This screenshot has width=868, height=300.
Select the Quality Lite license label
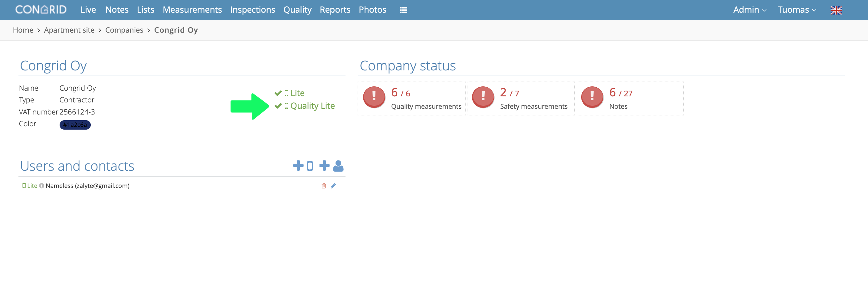[x=312, y=106]
